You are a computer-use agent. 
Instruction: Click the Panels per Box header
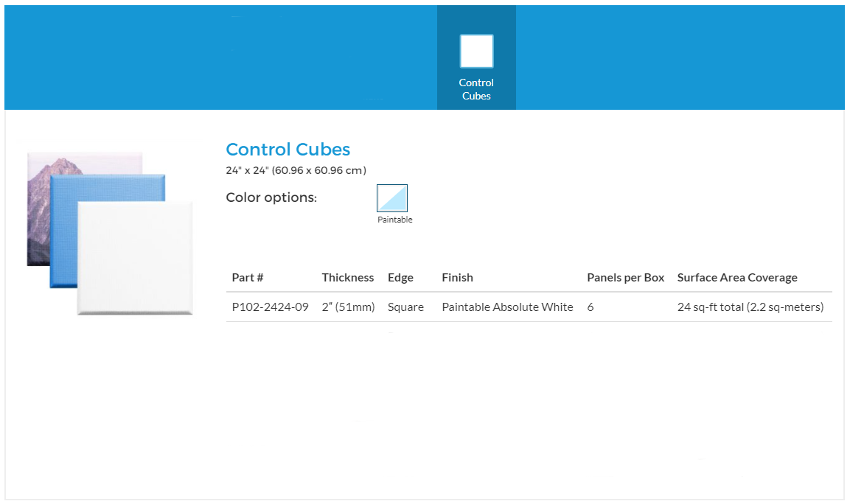click(x=626, y=278)
